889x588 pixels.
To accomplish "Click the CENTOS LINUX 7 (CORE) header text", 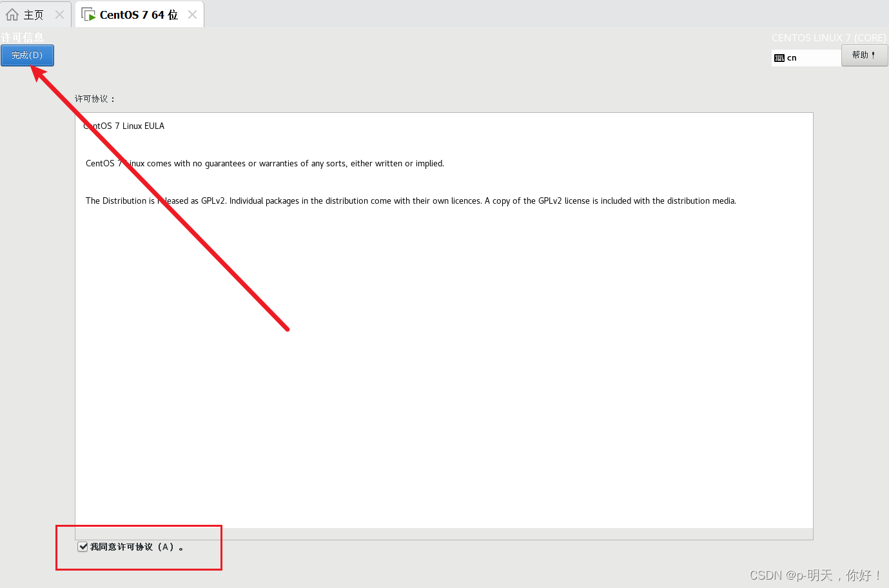I will (829, 38).
